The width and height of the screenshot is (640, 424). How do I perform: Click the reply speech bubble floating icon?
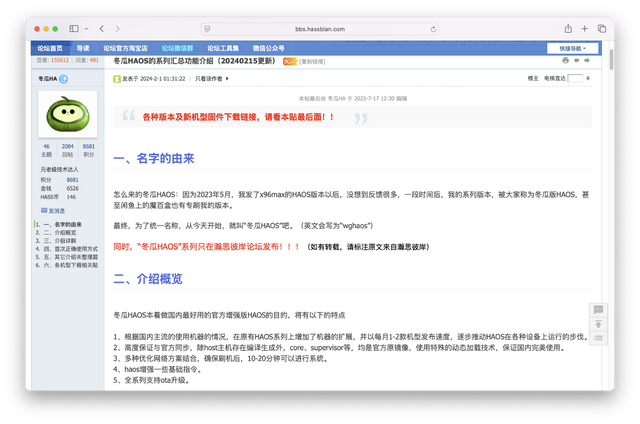point(597,311)
